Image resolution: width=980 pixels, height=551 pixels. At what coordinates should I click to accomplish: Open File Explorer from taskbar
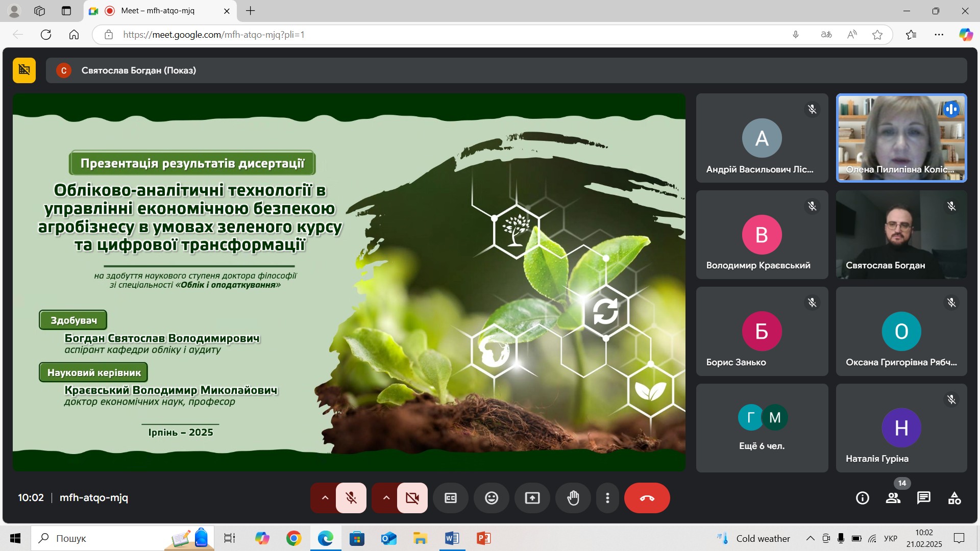(x=420, y=538)
